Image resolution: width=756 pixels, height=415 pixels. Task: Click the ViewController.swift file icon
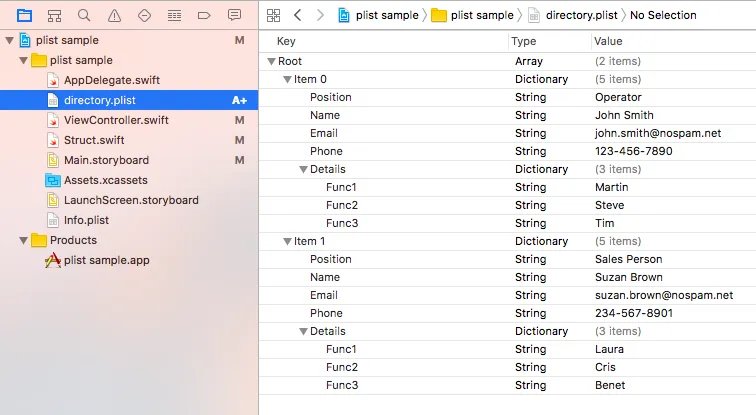(53, 120)
